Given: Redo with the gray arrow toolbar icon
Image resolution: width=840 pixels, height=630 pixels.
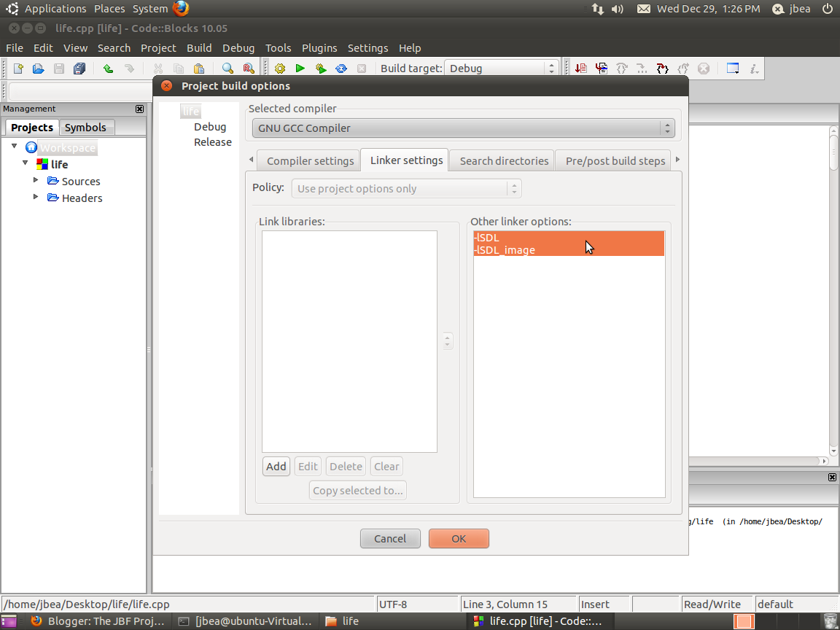Looking at the screenshot, I should [x=129, y=69].
